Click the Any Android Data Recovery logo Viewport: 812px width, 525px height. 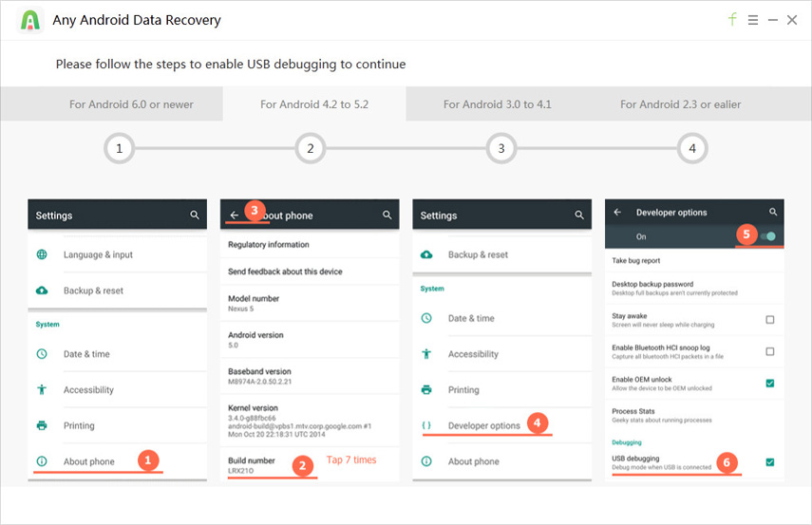(x=30, y=20)
